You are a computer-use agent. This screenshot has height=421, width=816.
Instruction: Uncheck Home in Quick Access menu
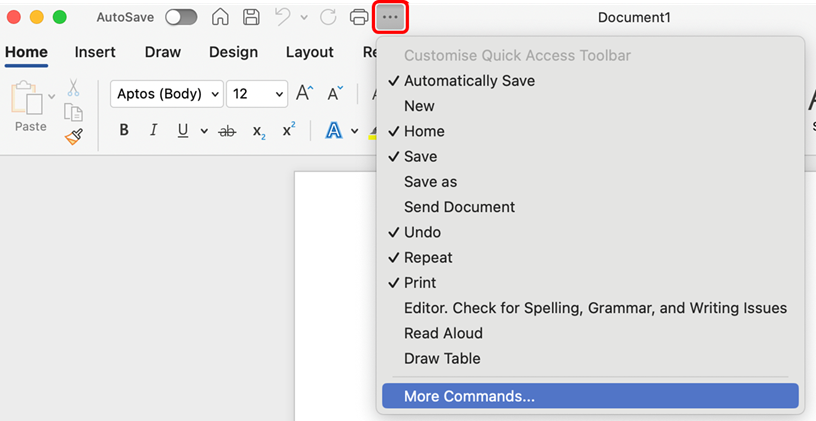[590, 131]
